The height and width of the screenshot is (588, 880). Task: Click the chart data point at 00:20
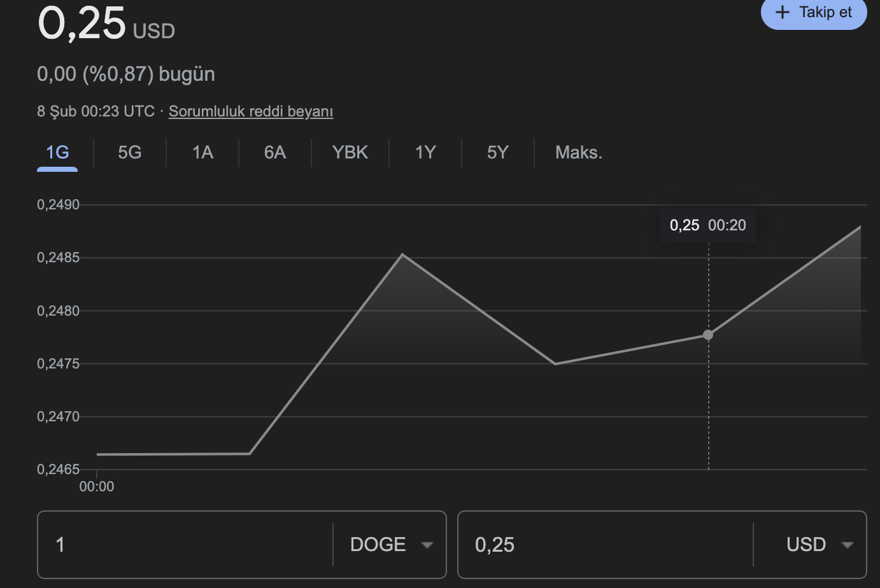coord(708,335)
